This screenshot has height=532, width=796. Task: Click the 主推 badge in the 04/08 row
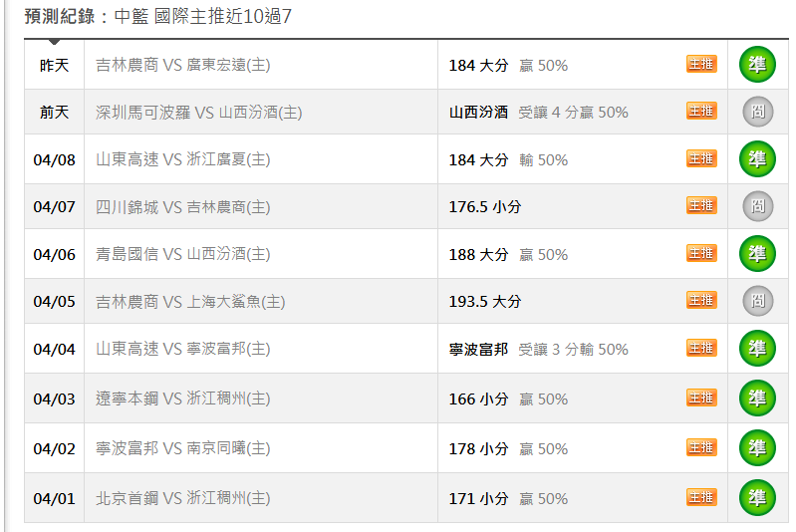coord(701,158)
